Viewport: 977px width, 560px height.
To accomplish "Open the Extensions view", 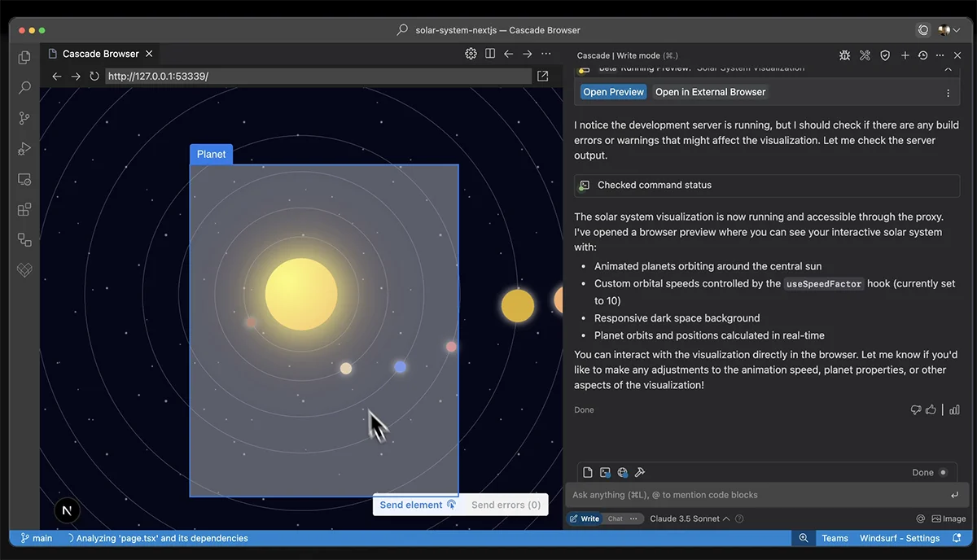I will [x=24, y=210].
